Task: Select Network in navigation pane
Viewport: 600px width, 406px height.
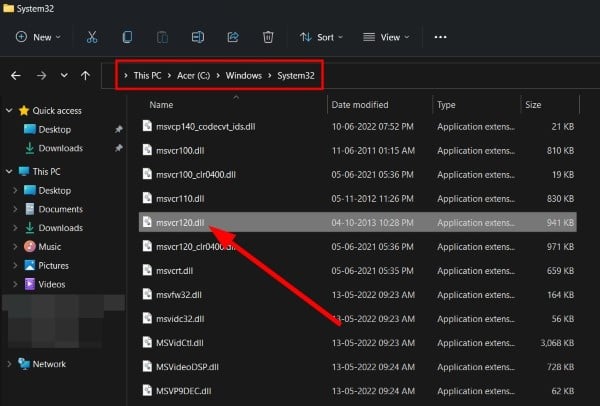Action: [49, 364]
